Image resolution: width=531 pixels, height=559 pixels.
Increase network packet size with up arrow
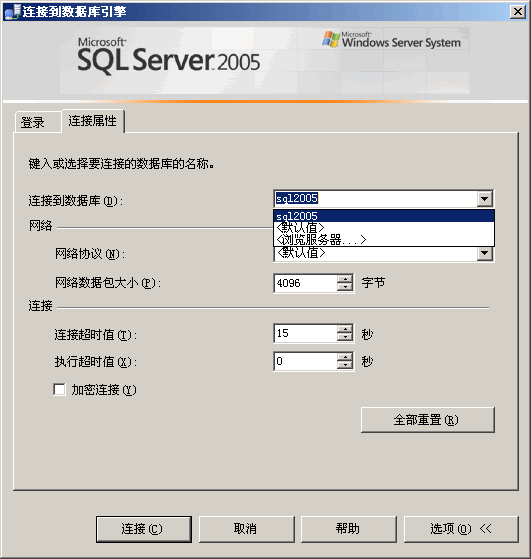pos(345,280)
